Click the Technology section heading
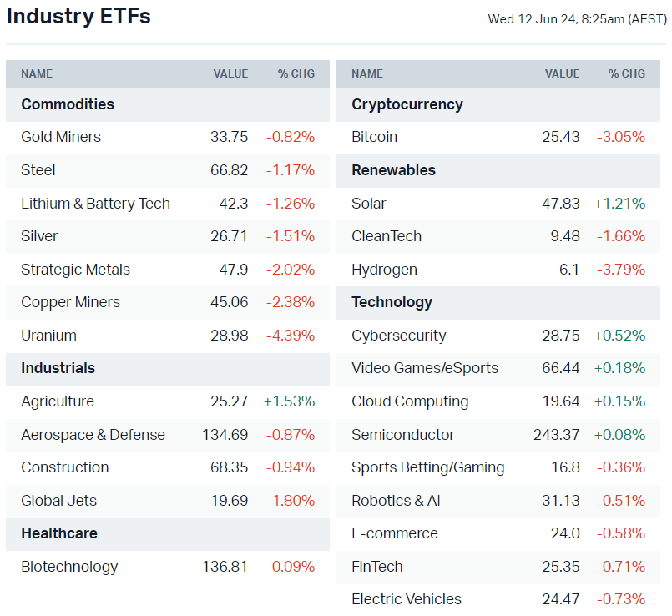The image size is (672, 616). pyautogui.click(x=392, y=302)
